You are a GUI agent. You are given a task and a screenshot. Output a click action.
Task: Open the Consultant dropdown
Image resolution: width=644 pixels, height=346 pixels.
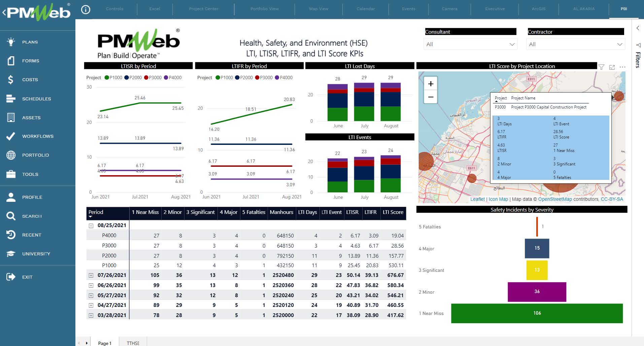tap(470, 44)
